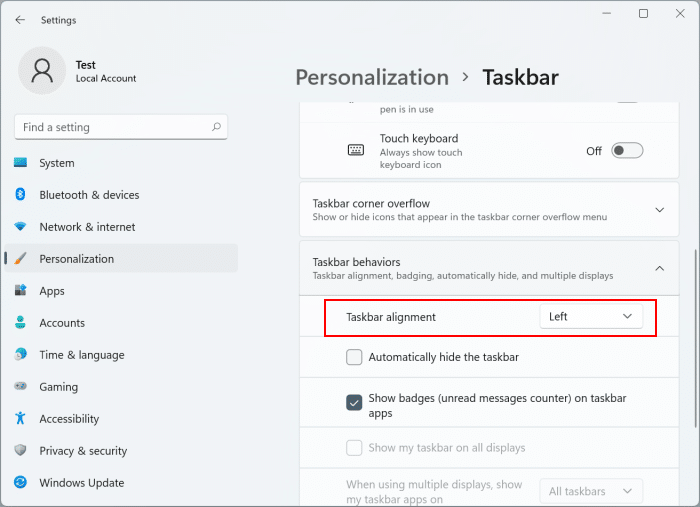This screenshot has height=507, width=700.
Task: Click the search magnifier icon
Action: click(217, 127)
